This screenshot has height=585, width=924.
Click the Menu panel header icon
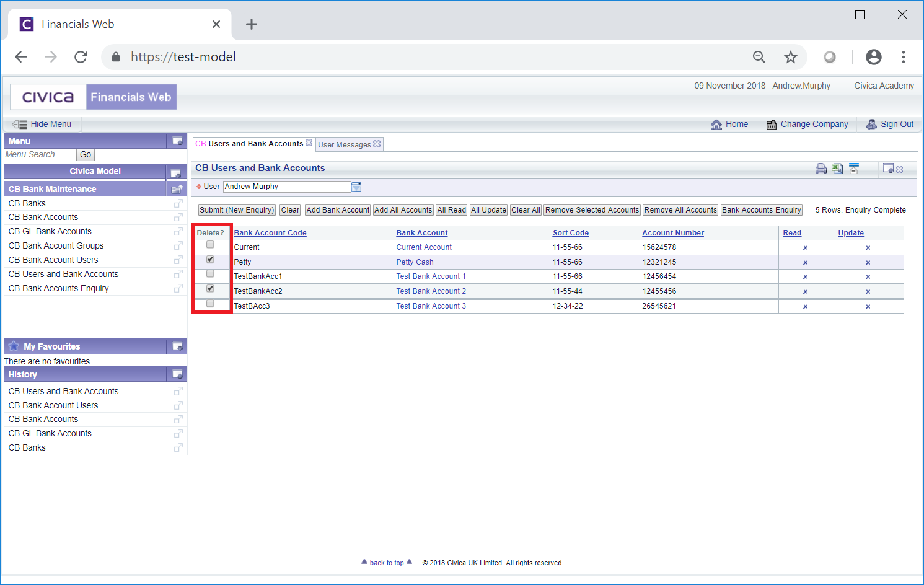(177, 141)
